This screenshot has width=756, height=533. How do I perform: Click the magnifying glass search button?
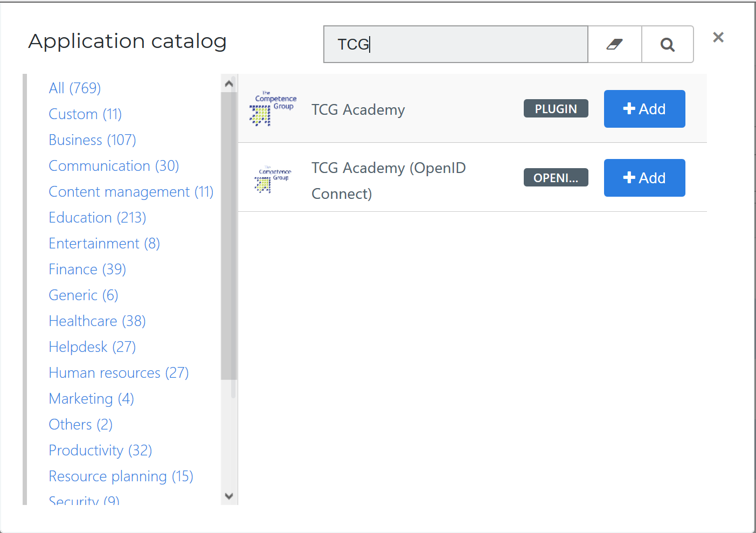point(668,44)
